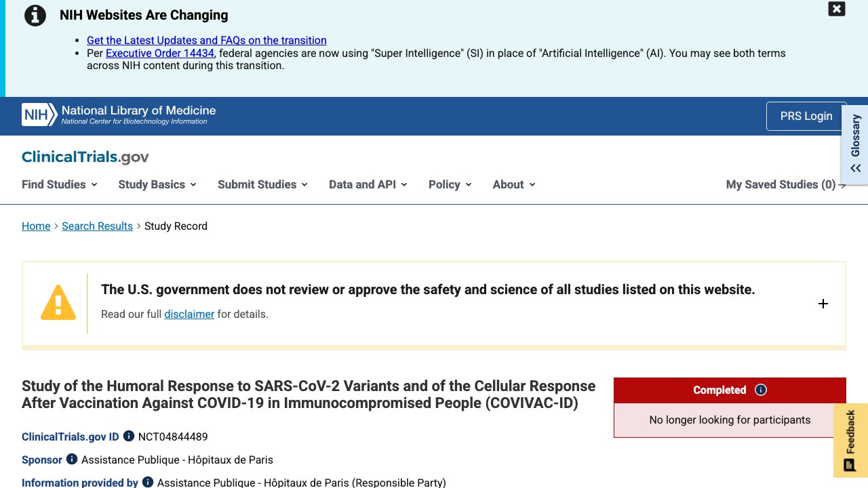
Task: Click the sponsor name Assistance Publique - Hôpitaux de Paris
Action: (x=177, y=460)
